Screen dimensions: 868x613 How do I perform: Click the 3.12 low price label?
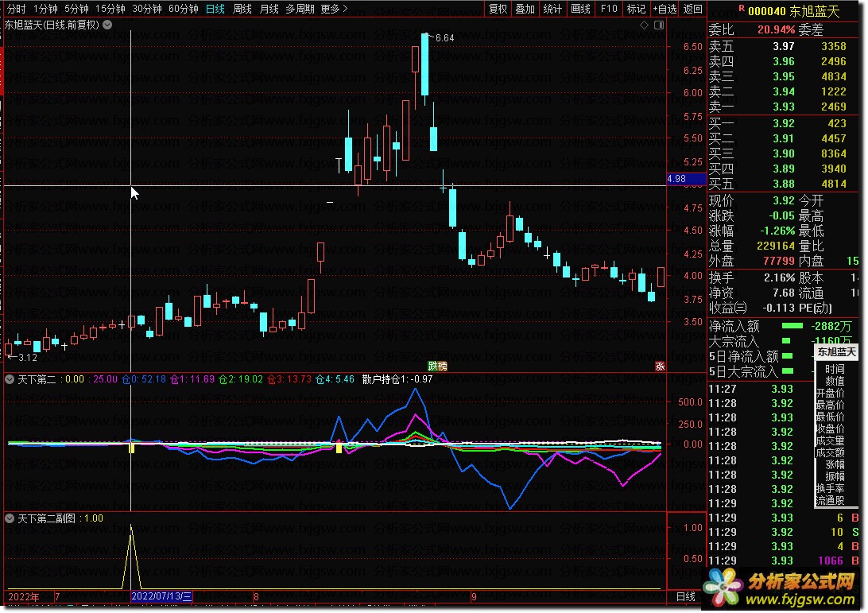click(x=28, y=357)
